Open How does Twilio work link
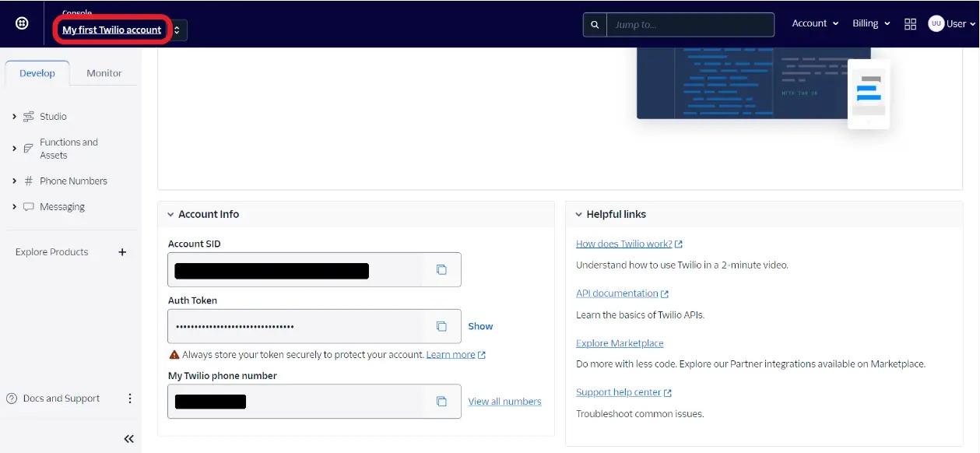Viewport: 980px width, 453px height. [629, 244]
